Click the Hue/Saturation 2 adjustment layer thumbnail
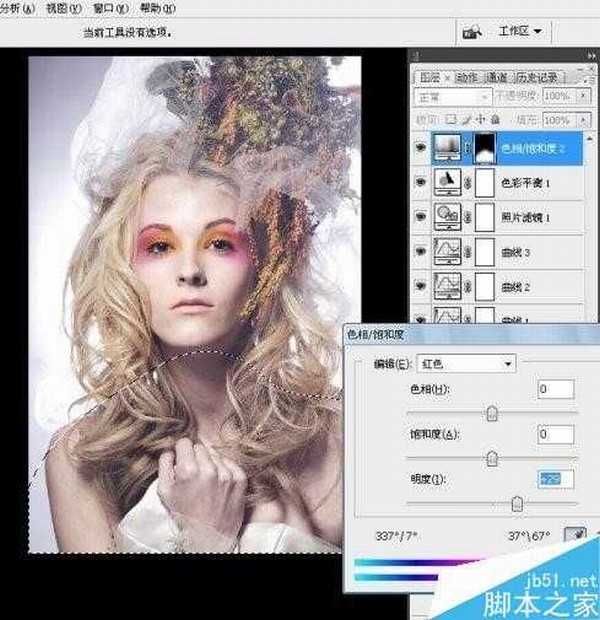The width and height of the screenshot is (600, 620). click(446, 148)
